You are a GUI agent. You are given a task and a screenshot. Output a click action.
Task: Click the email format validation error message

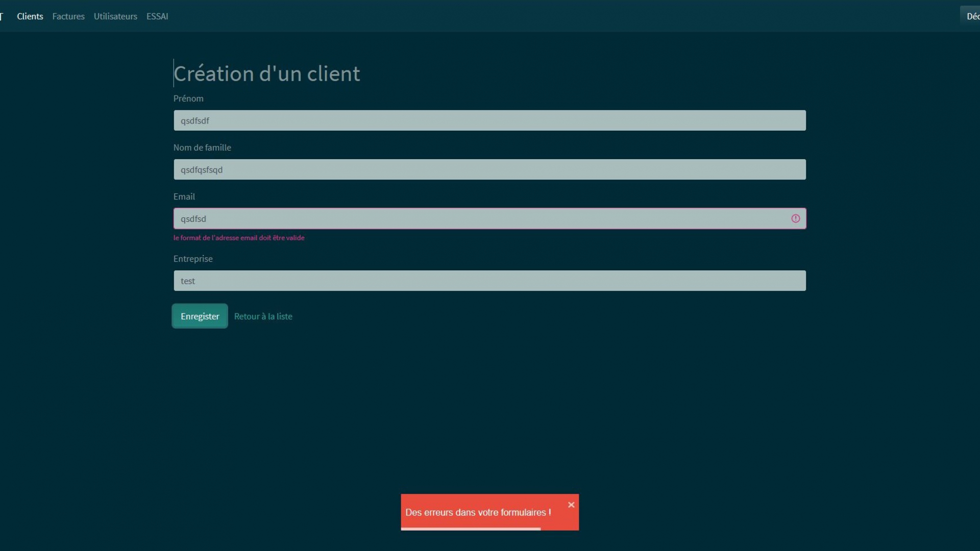point(239,238)
